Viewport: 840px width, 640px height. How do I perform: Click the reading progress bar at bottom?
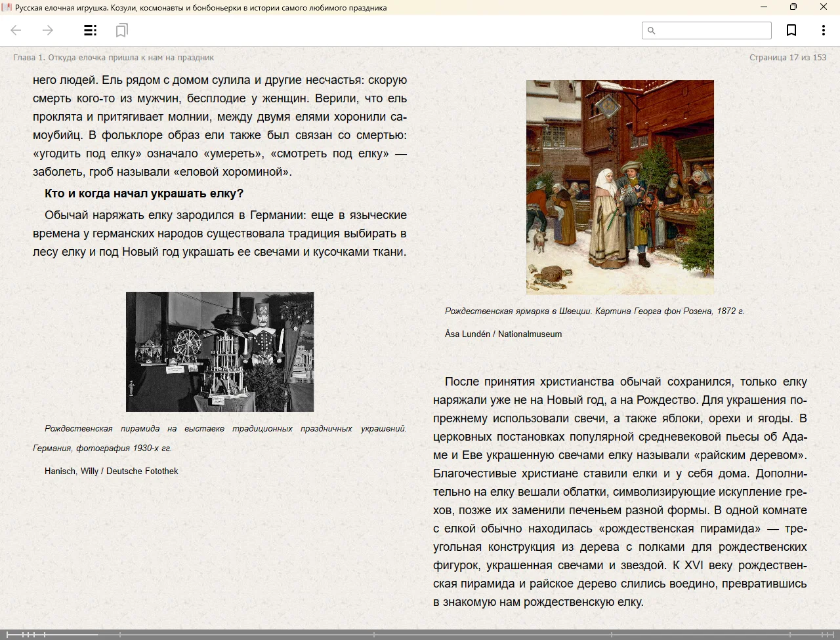tap(420, 634)
